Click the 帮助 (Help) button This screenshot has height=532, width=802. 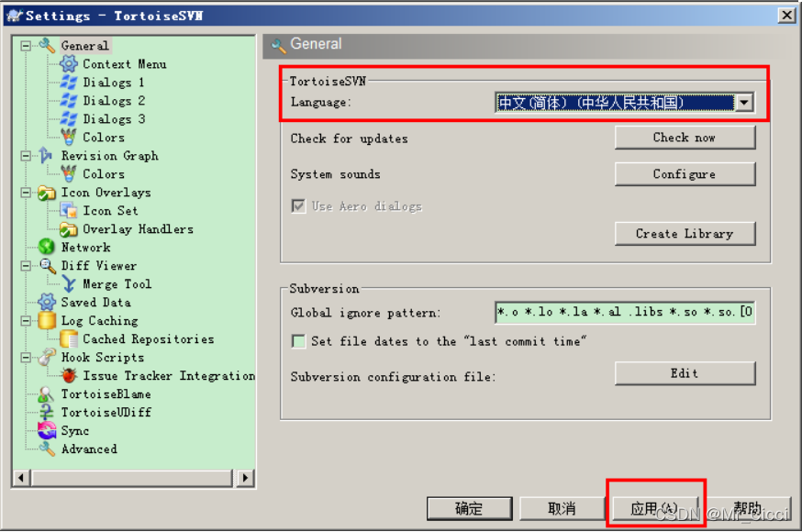(748, 508)
